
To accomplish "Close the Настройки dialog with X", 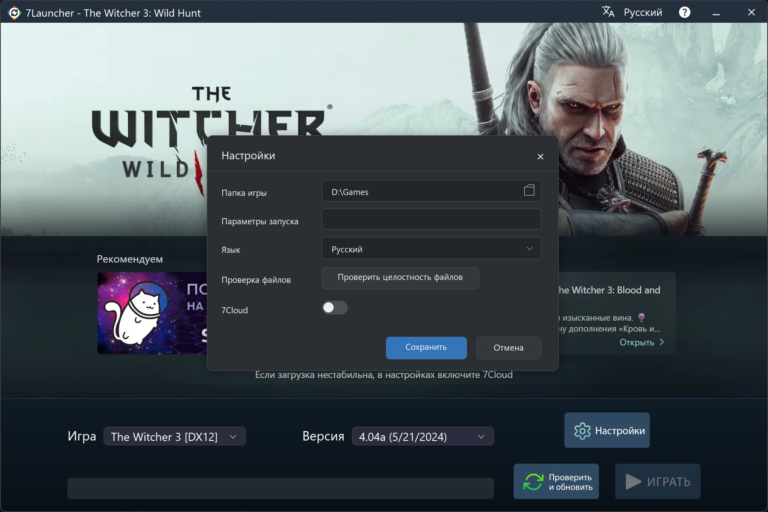I will coord(540,157).
